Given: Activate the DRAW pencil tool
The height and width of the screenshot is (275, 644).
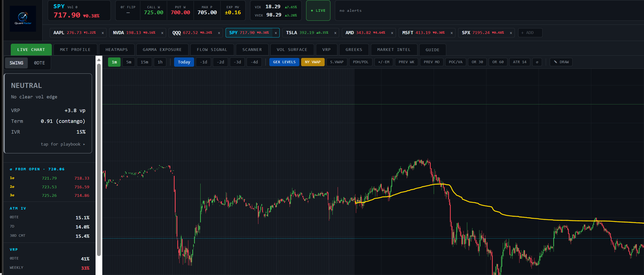Looking at the screenshot, I should 561,62.
